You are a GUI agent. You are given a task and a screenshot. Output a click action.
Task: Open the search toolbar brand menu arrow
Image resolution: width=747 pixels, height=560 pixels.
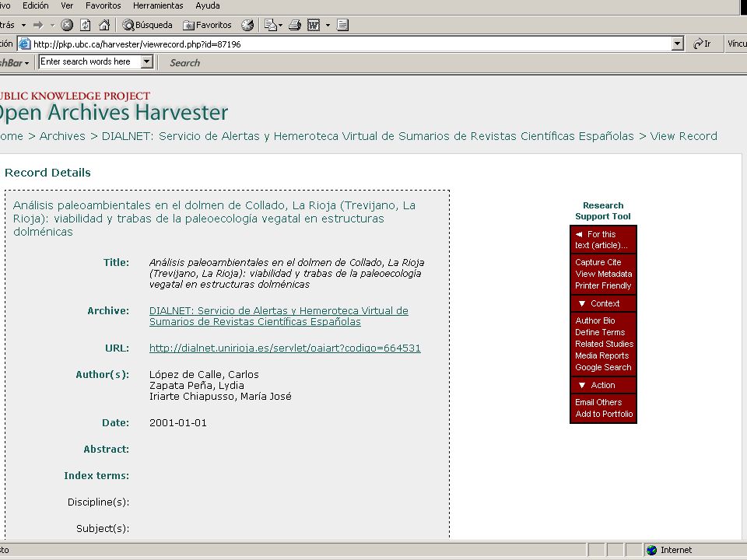click(x=26, y=63)
